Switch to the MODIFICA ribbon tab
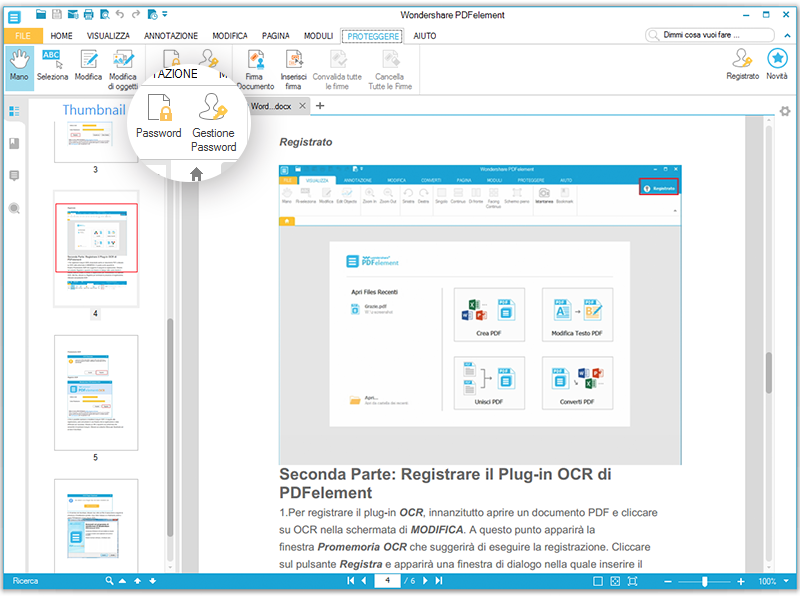The width and height of the screenshot is (800, 600). click(x=230, y=36)
